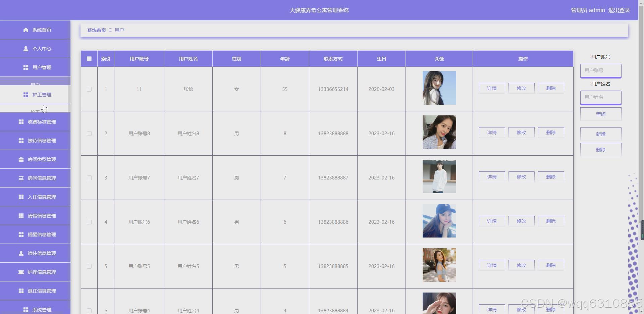Image resolution: width=644 pixels, height=314 pixels.
Task: Open 系统首页 in the sidebar
Action: pos(35,30)
